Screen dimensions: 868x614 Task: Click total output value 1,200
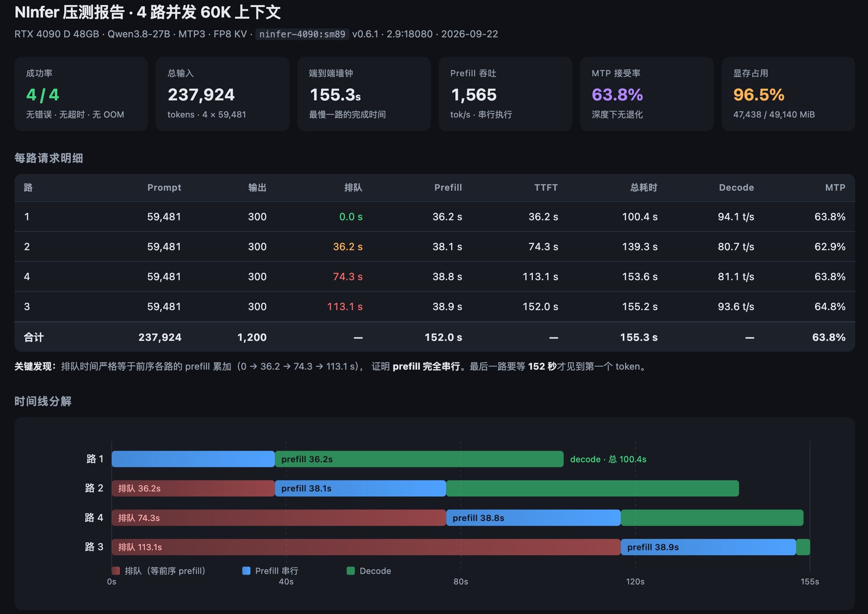point(252,337)
